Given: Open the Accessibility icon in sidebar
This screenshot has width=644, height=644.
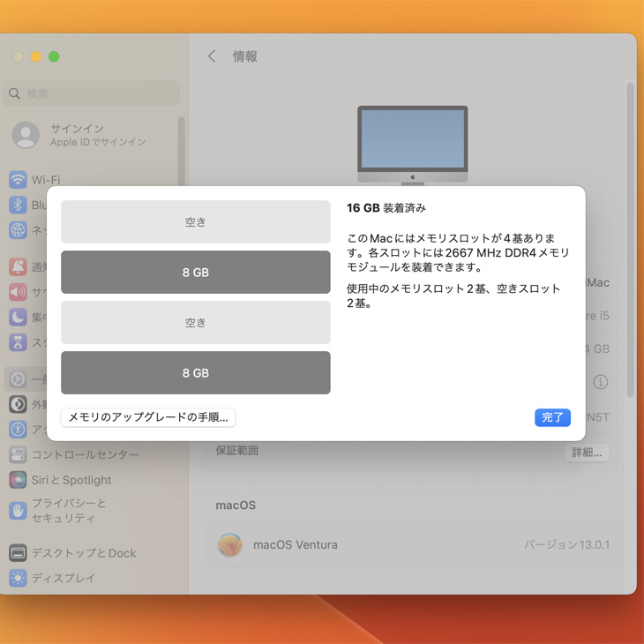Looking at the screenshot, I should pos(18,430).
